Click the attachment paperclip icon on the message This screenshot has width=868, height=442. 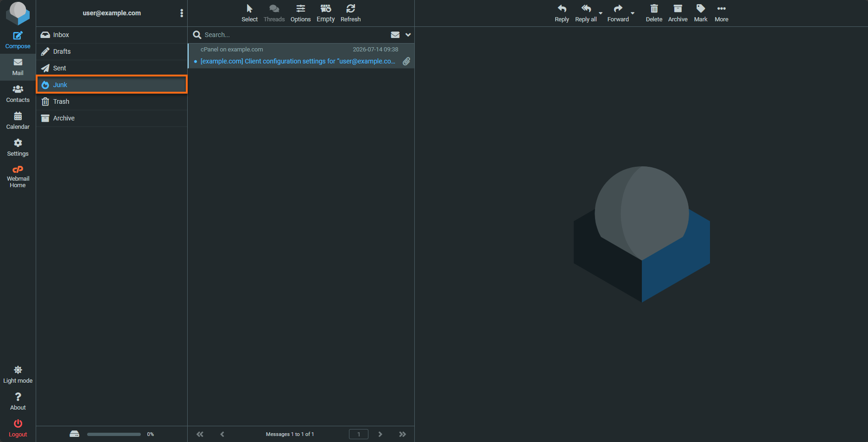pyautogui.click(x=406, y=61)
